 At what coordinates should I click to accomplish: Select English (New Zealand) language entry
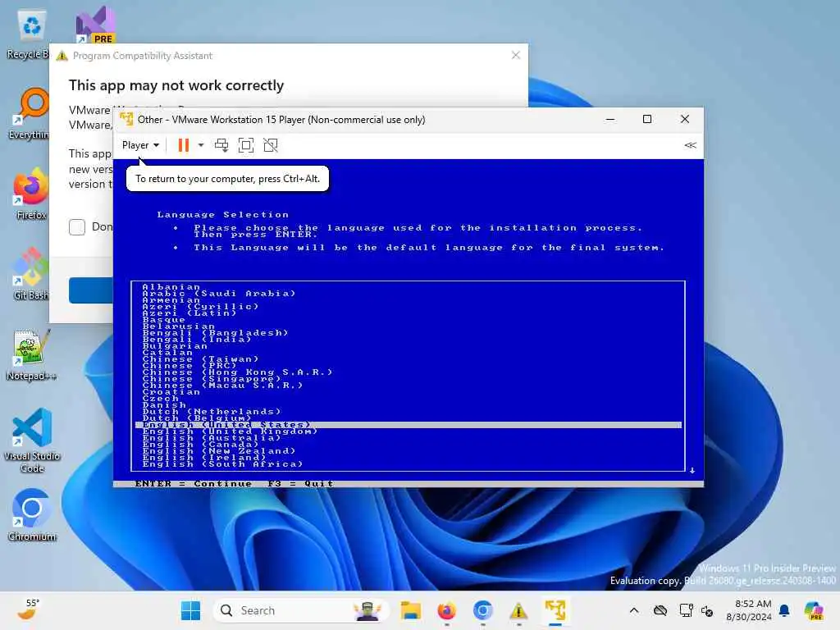point(218,451)
